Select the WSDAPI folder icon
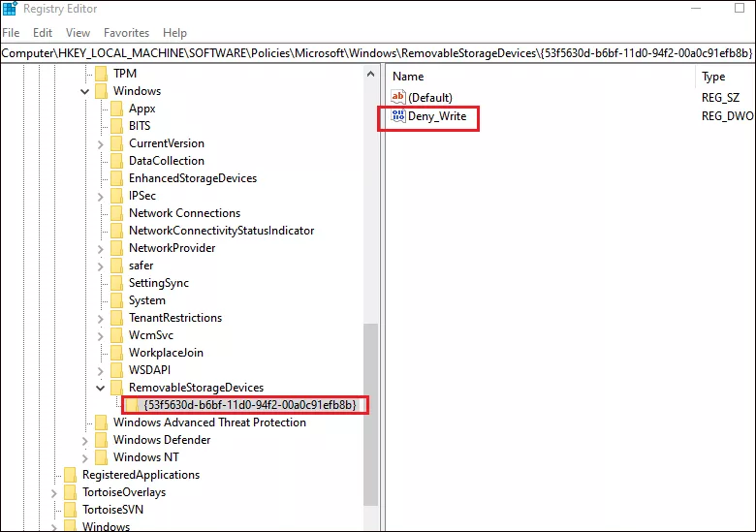Viewport: 756px width, 532px height. click(116, 370)
